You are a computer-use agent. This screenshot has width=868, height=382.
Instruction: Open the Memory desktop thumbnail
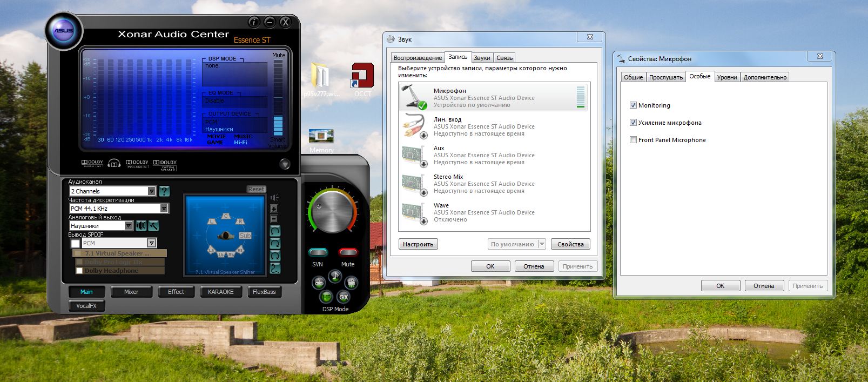[321, 140]
